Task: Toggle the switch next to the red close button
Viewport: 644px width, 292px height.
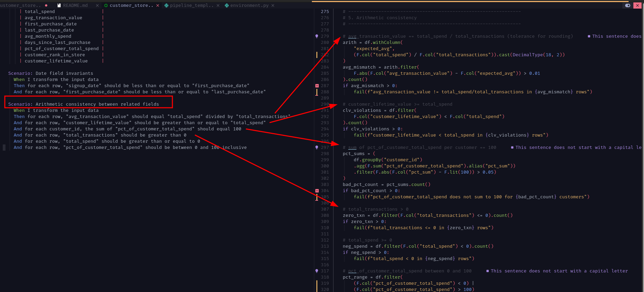Action: [628, 5]
